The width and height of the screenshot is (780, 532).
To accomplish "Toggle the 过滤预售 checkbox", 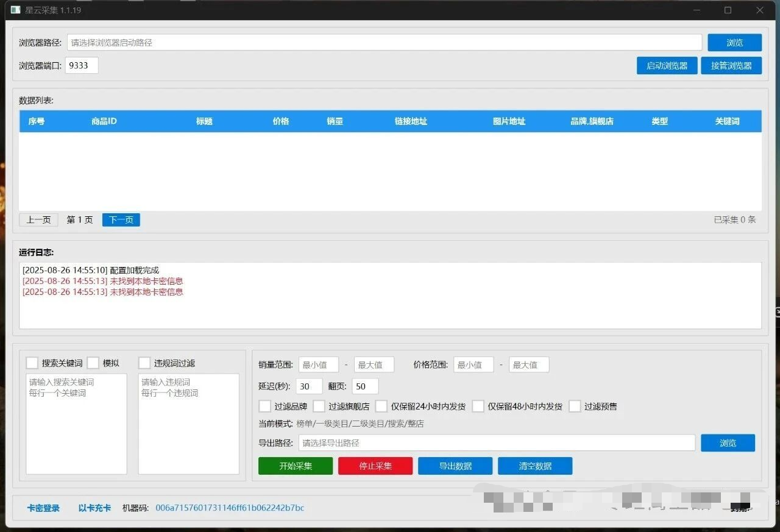I will pyautogui.click(x=575, y=406).
